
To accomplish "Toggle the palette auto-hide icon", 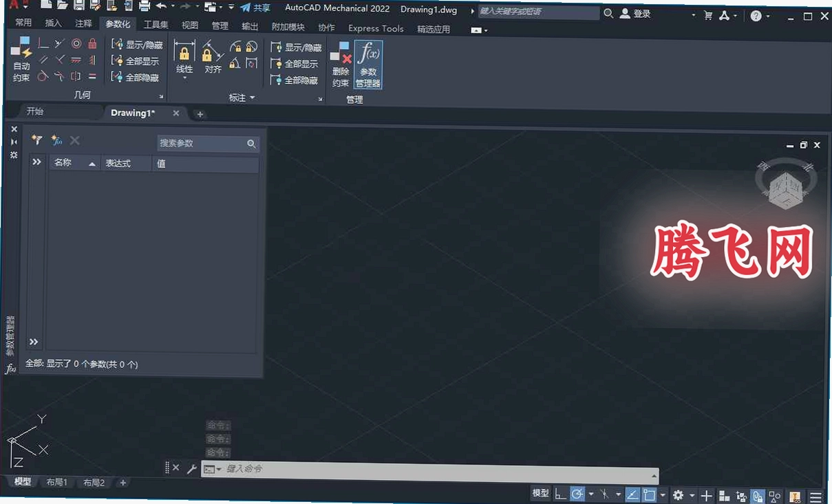I will coord(14,142).
